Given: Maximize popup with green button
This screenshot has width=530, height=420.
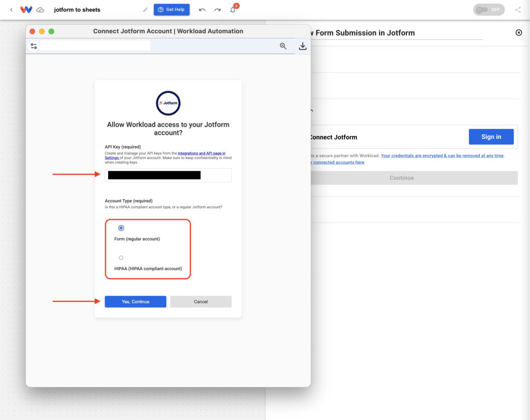Looking at the screenshot, I should click(x=51, y=31).
